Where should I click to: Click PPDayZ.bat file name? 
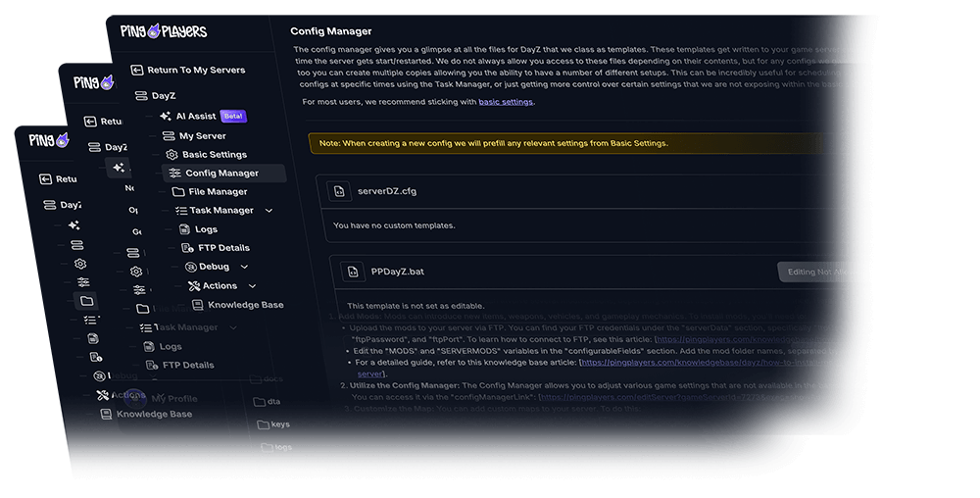pyautogui.click(x=398, y=272)
